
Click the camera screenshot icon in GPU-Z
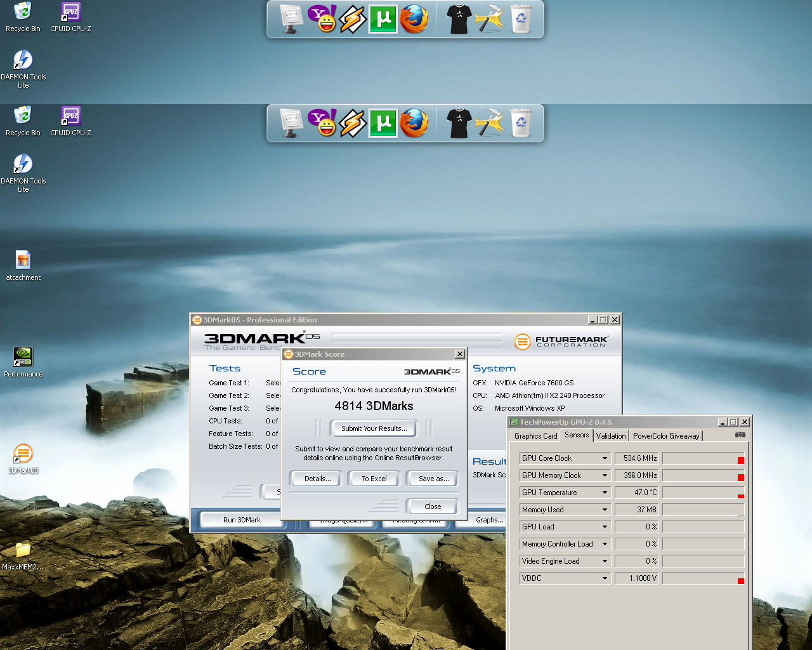(740, 435)
